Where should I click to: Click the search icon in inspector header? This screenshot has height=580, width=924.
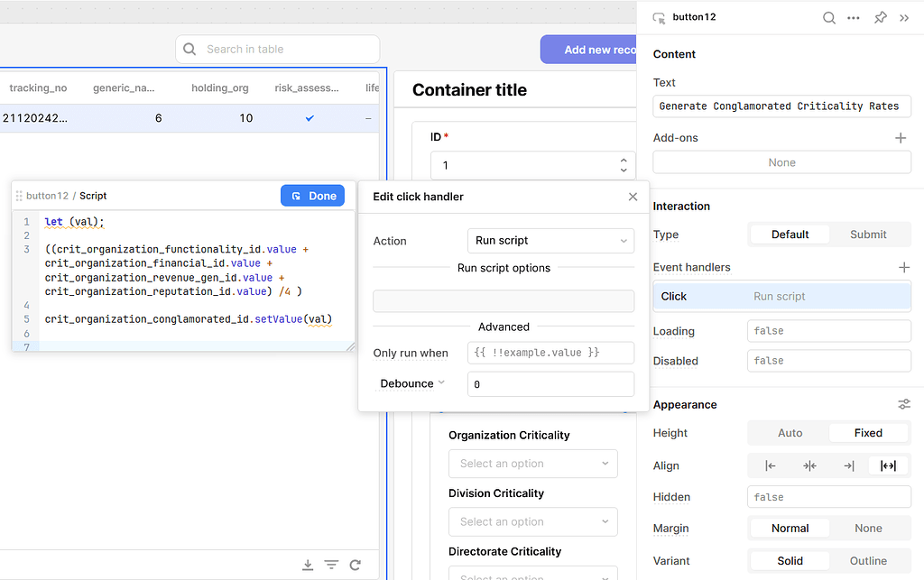point(829,18)
